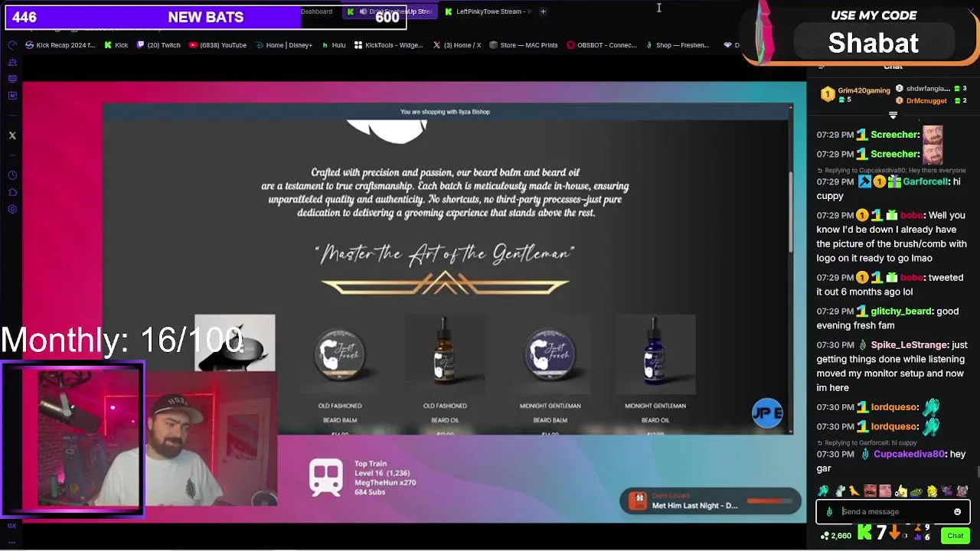This screenshot has width=980, height=551.
Task: Click the channel points 2,660 indicator
Action: pos(835,536)
